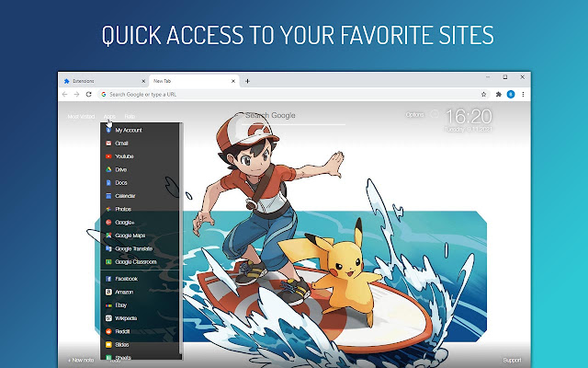
Task: Close the Extensions tab
Action: (143, 81)
